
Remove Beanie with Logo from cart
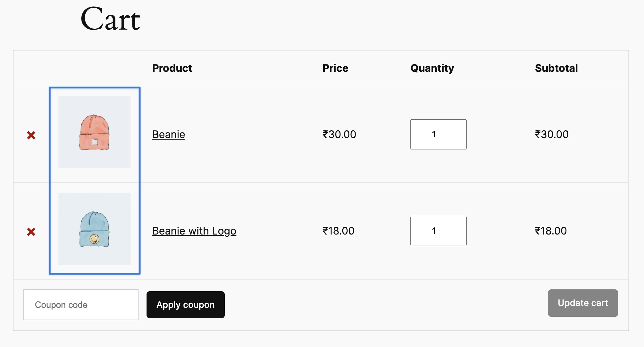pos(31,231)
